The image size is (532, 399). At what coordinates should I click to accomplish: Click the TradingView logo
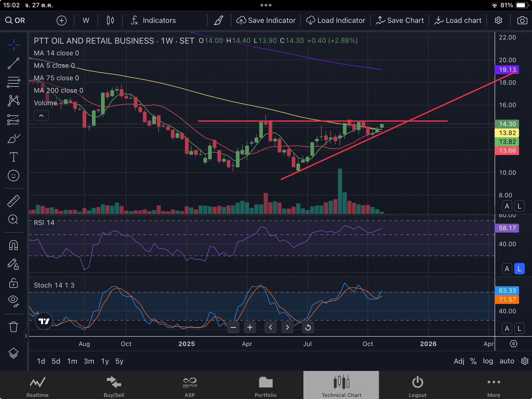coord(44,321)
